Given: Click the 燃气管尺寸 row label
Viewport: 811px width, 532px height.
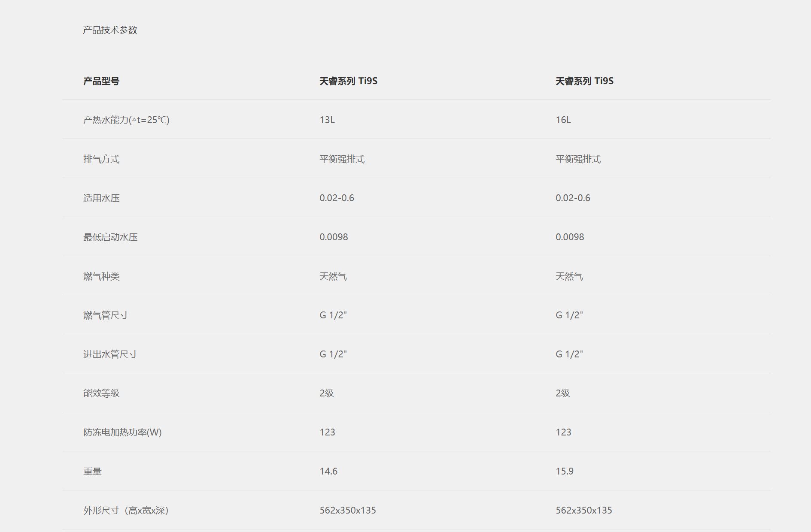Looking at the screenshot, I should tap(106, 315).
